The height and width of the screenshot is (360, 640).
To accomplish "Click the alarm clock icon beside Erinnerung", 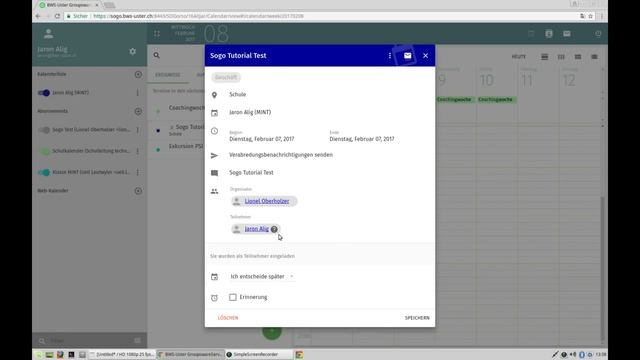I will click(x=214, y=298).
